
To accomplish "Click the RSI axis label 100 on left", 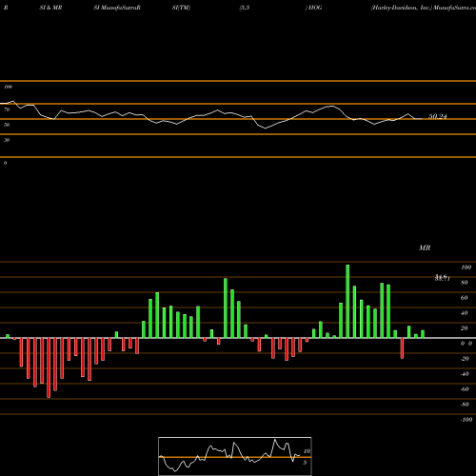I will 8,87.
